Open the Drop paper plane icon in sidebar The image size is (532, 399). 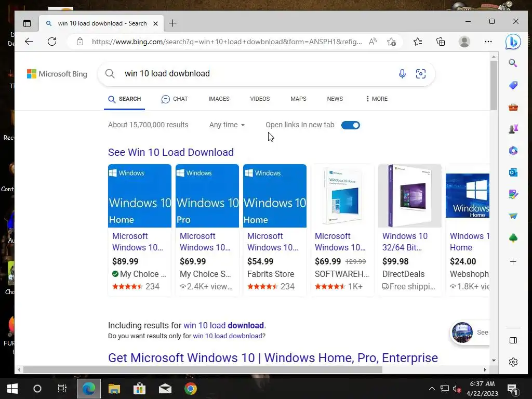point(513,216)
